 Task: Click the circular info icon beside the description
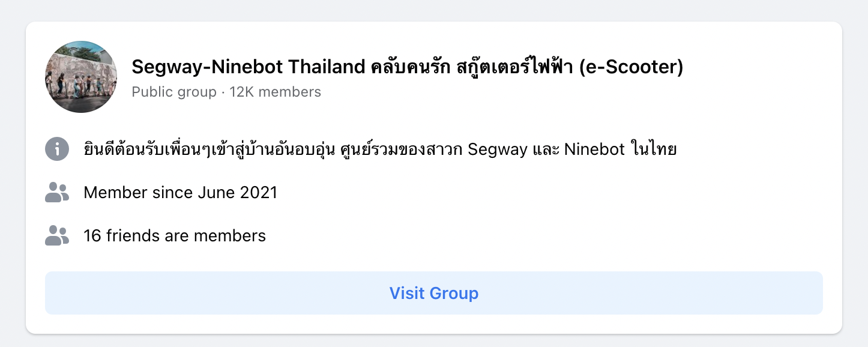(57, 149)
